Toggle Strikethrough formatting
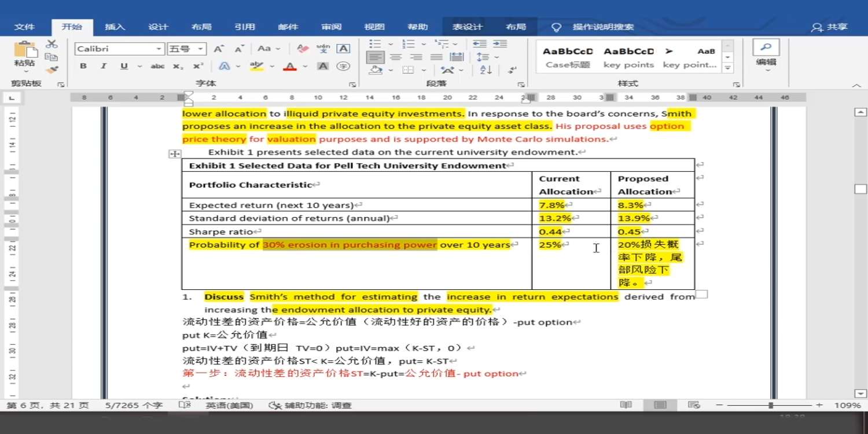 (157, 67)
